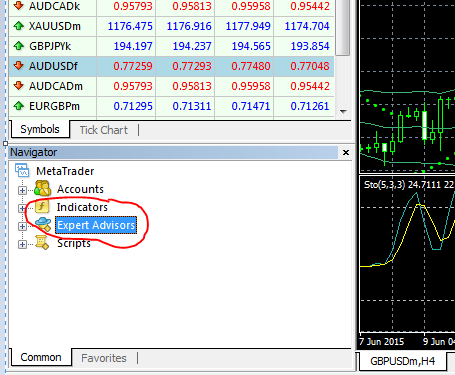This screenshot has width=455, height=375.
Task: Select the Expert Advisors tree label
Action: click(96, 225)
